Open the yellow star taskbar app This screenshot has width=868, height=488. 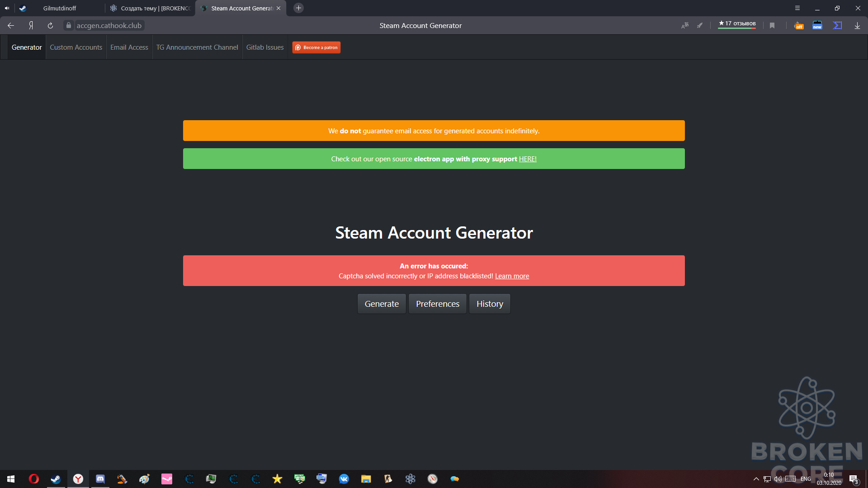[x=277, y=479]
